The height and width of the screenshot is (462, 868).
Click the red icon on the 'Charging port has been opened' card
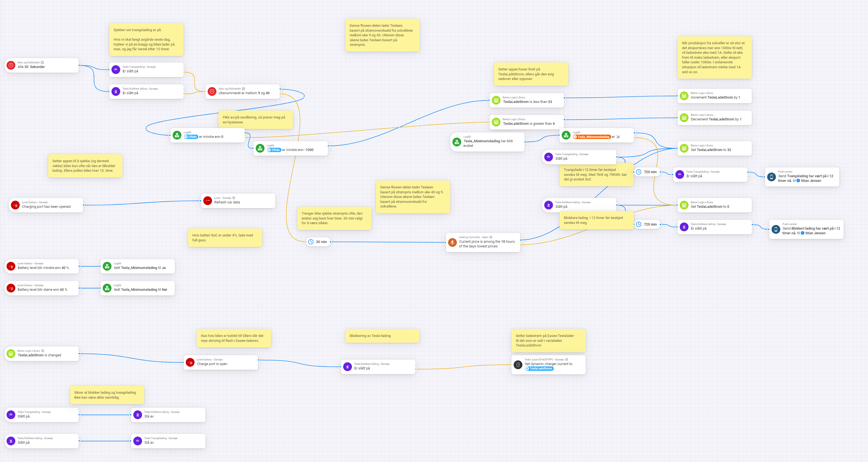(15, 205)
